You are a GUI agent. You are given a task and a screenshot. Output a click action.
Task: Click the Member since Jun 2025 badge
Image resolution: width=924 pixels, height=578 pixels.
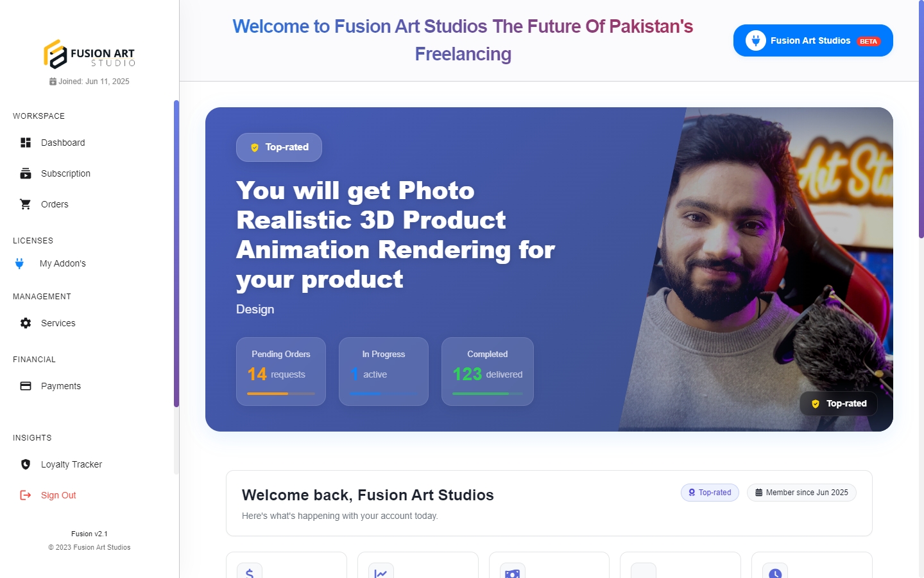[x=801, y=493]
